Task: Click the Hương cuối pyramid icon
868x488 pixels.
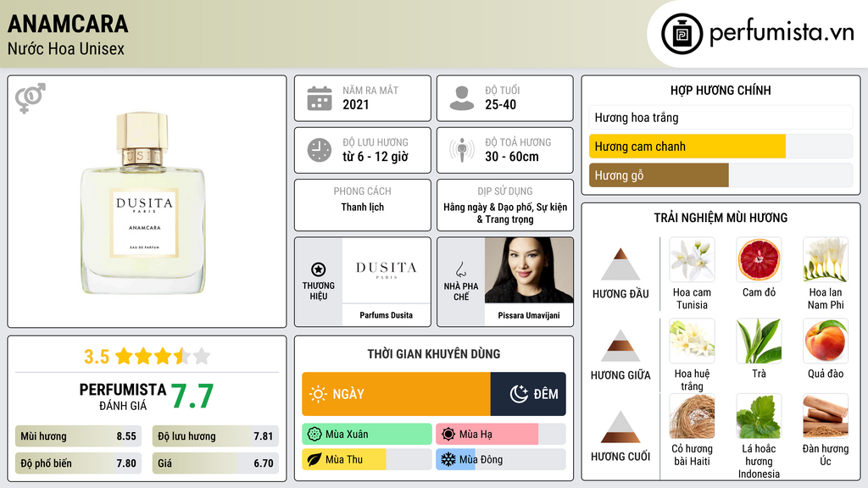Action: pos(620,427)
